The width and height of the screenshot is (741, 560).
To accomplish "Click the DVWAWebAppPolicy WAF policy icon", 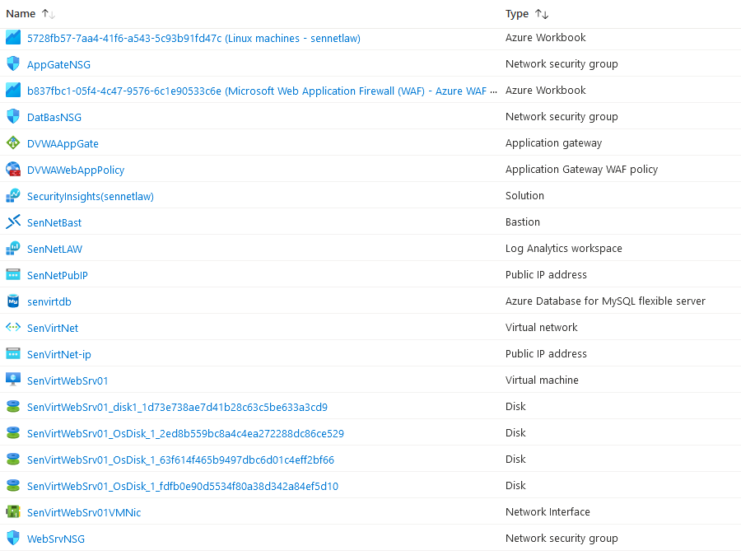I will click(x=13, y=169).
